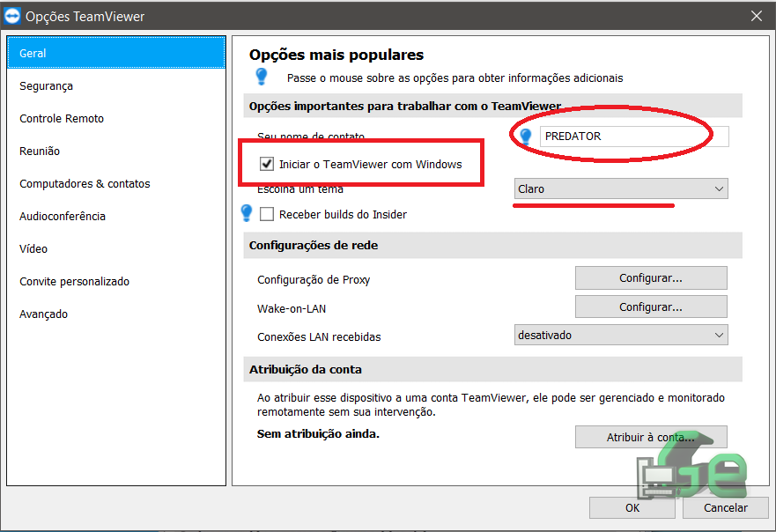Open Conexões LAN recebidas dropdown showing desativado
This screenshot has width=776, height=532.
click(x=621, y=335)
